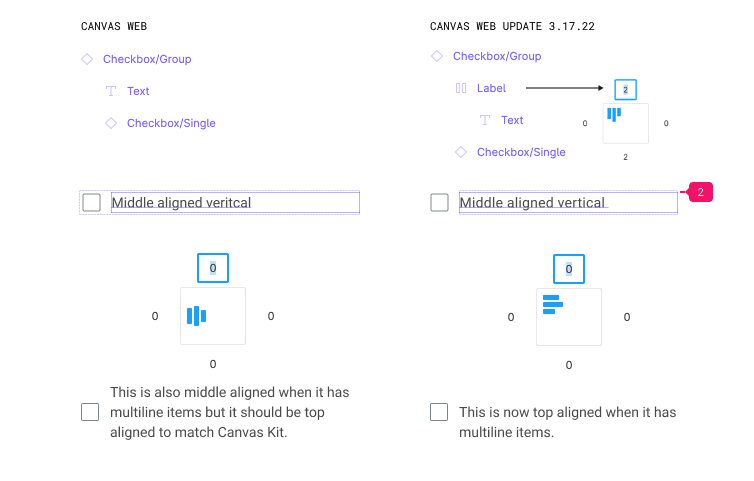
Task: Click the auto layout icon beside Label
Action: [461, 88]
